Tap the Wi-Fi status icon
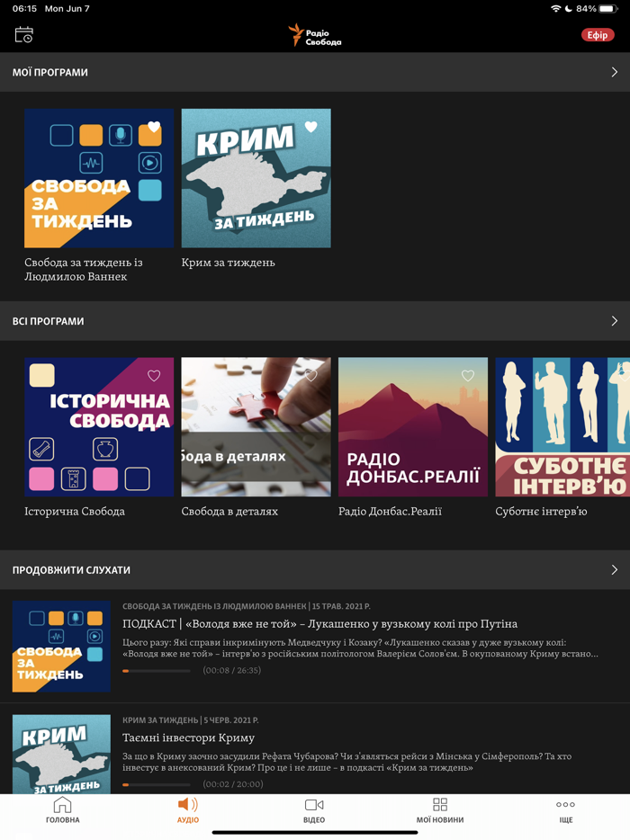Viewport: 630px width, 840px height. 555,9
